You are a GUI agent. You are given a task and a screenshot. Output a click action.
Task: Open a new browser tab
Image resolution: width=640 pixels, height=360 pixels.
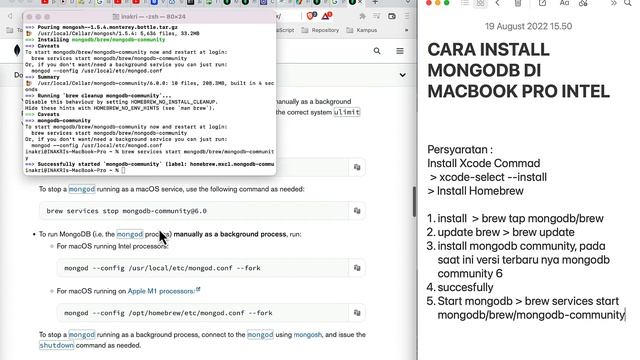(x=375, y=2)
